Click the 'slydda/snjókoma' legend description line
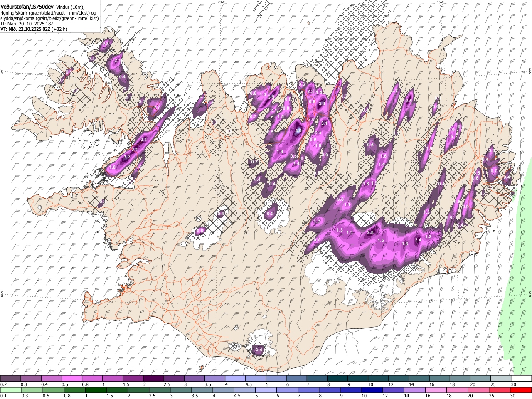Viewport: 532px width, 399px height. [x=49, y=18]
